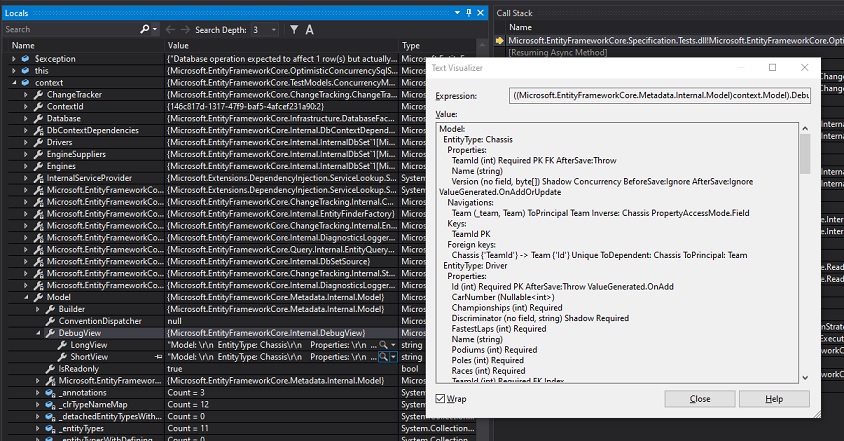This screenshot has height=441, width=844.
Task: Click the field icon beside _clrTypeNameMap
Action: coord(50,404)
